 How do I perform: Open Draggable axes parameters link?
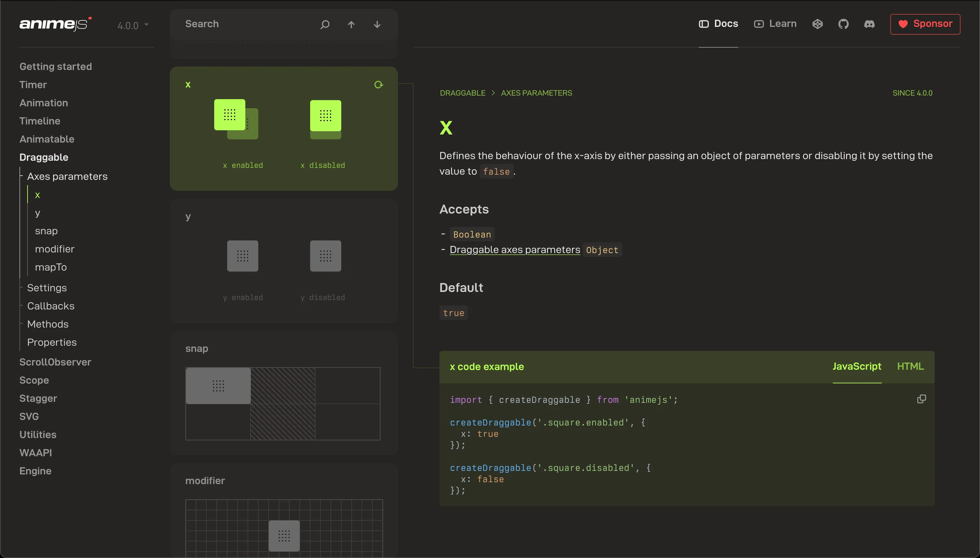515,250
